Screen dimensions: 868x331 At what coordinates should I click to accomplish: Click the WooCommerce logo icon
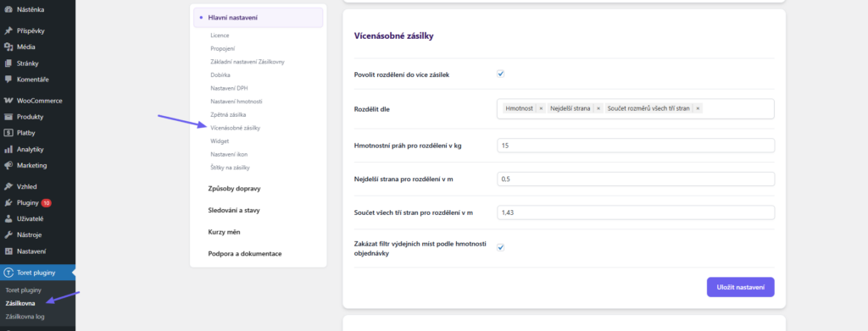point(8,101)
